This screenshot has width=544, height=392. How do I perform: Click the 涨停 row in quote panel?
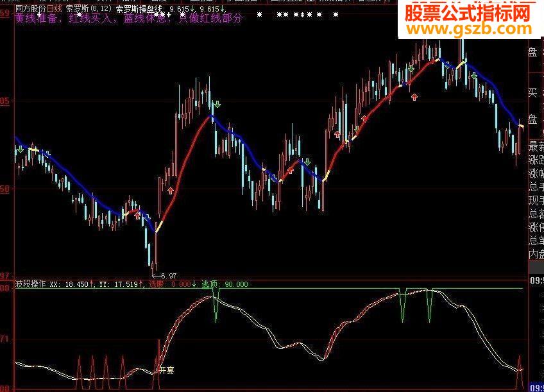(x=536, y=227)
